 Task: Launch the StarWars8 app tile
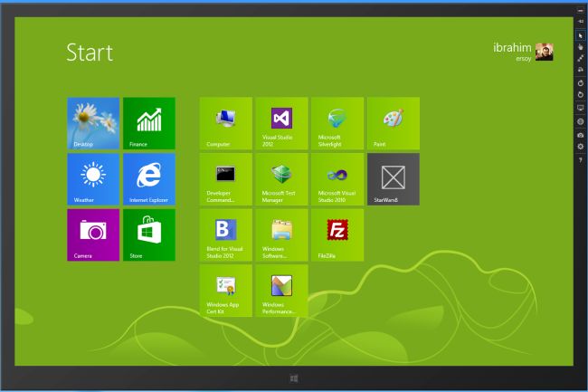(x=394, y=179)
